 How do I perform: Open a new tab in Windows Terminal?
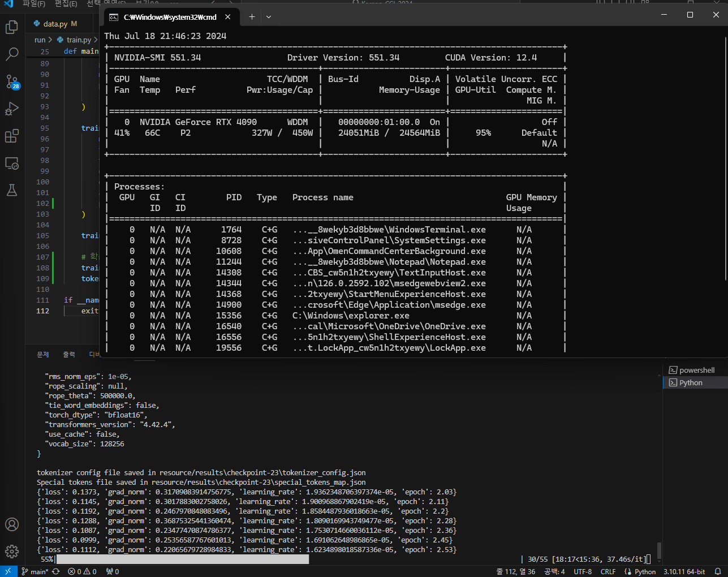pos(252,17)
